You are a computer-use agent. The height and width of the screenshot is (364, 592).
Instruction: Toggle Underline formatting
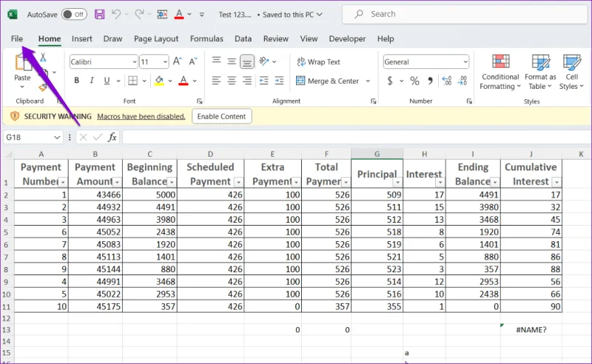tap(107, 81)
